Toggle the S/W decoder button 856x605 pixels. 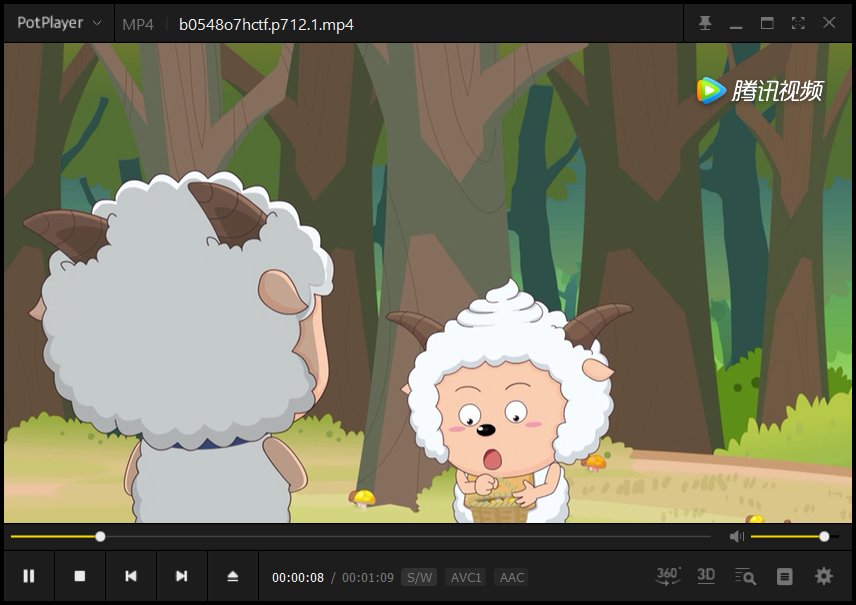tap(419, 577)
